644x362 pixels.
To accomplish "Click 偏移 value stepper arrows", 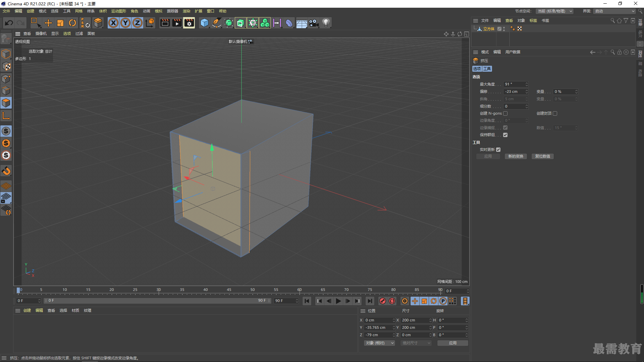I will pos(527,92).
